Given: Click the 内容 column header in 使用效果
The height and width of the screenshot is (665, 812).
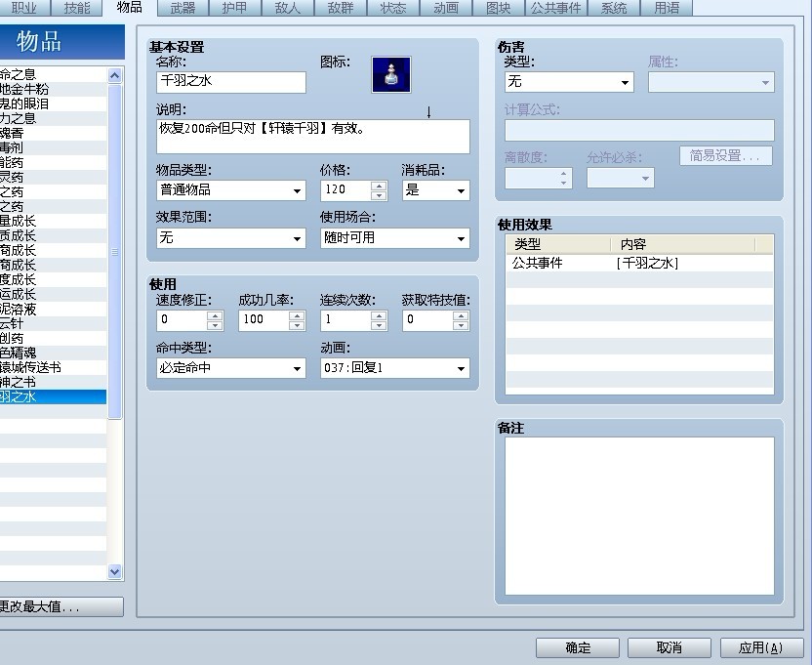Looking at the screenshot, I should click(683, 244).
